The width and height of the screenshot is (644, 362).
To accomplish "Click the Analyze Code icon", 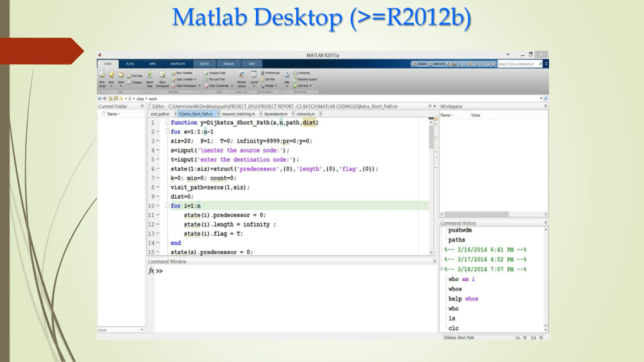I will (207, 73).
